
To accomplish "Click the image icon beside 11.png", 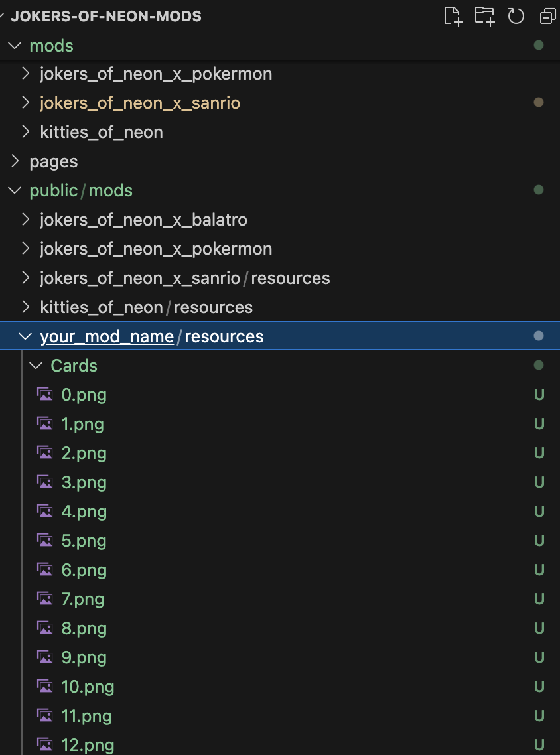I will coord(45,715).
